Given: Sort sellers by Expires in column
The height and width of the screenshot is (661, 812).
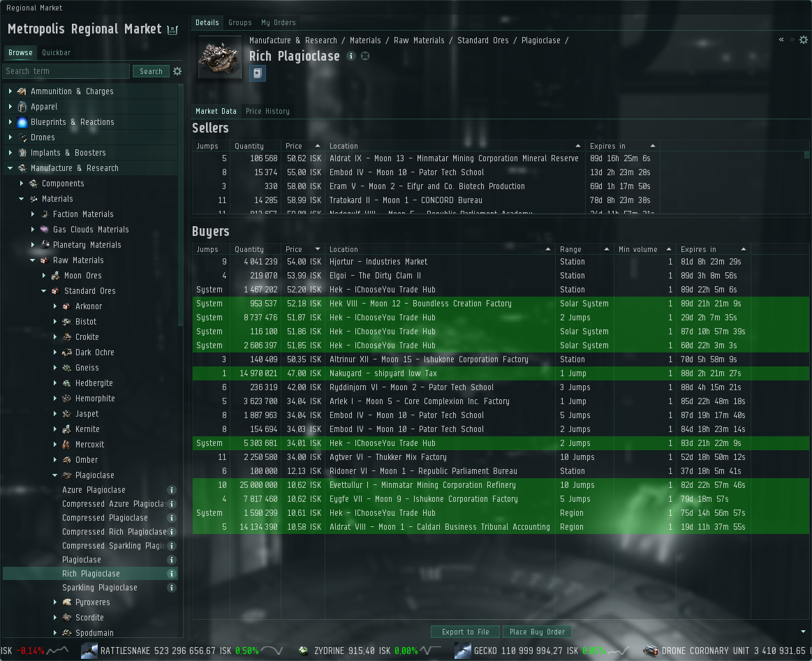Looking at the screenshot, I should tap(622, 146).
